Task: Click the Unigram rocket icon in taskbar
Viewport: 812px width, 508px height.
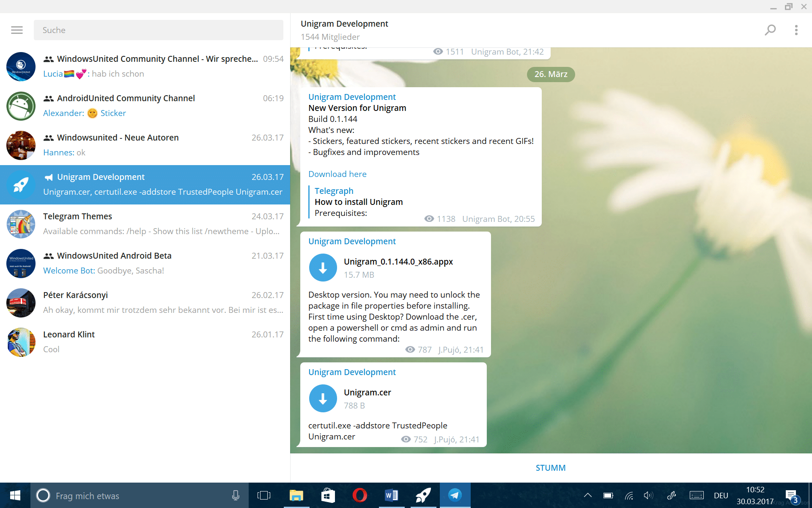Action: click(423, 495)
